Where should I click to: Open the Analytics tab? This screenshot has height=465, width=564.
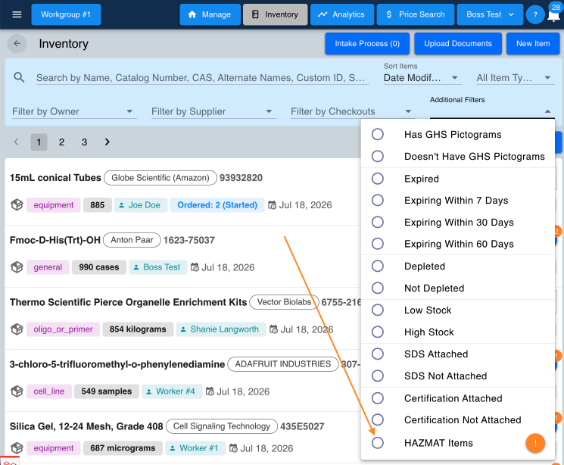point(342,15)
